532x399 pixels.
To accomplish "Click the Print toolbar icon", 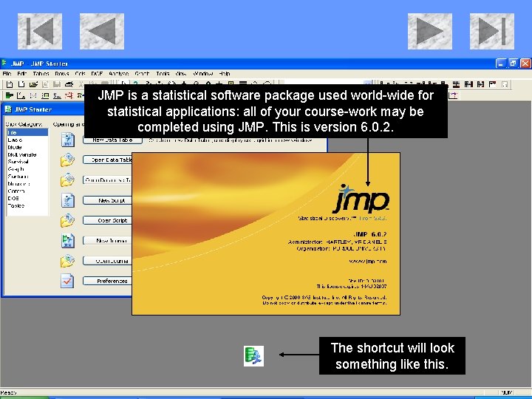I will [69, 84].
